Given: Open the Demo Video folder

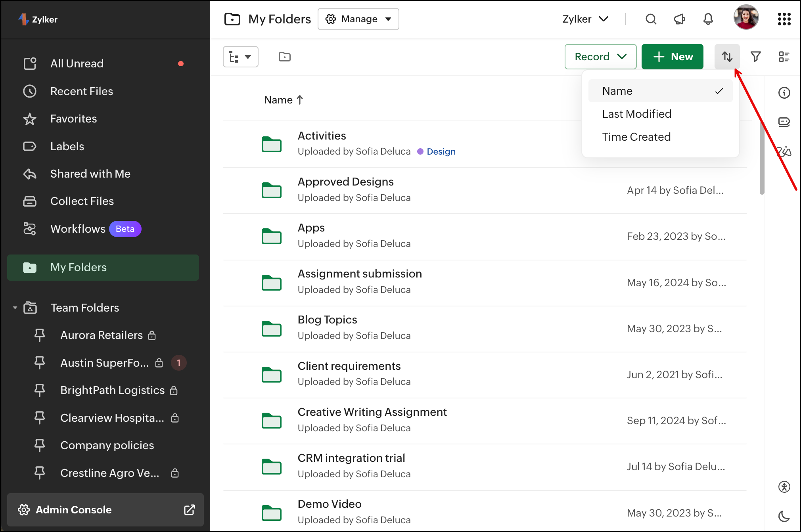Looking at the screenshot, I should click(330, 504).
